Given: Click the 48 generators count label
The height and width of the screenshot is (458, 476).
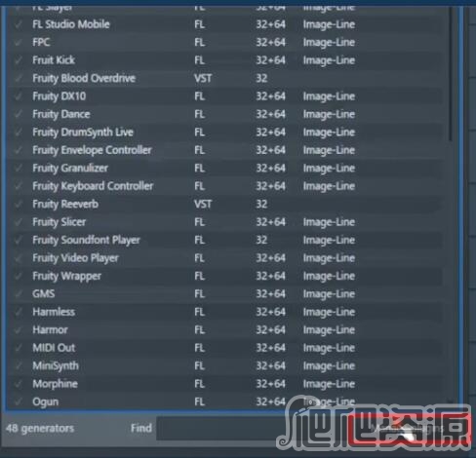Looking at the screenshot, I should (40, 429).
